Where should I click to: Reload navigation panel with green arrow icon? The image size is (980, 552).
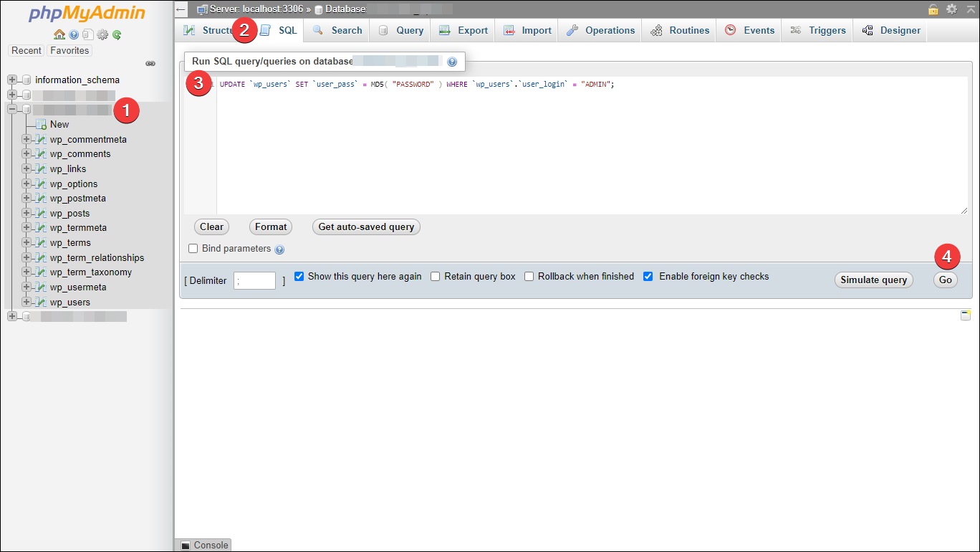(x=117, y=34)
